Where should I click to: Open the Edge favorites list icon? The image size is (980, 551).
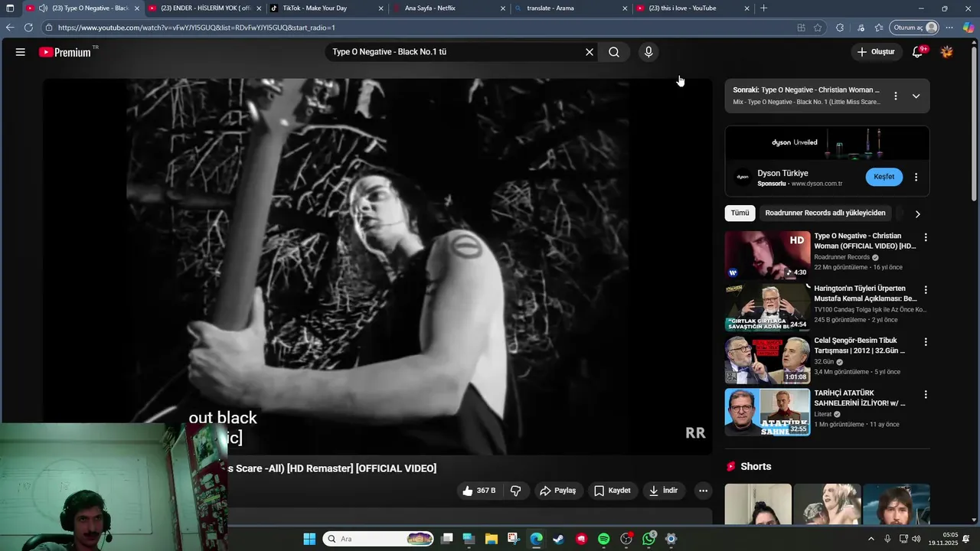(x=879, y=28)
